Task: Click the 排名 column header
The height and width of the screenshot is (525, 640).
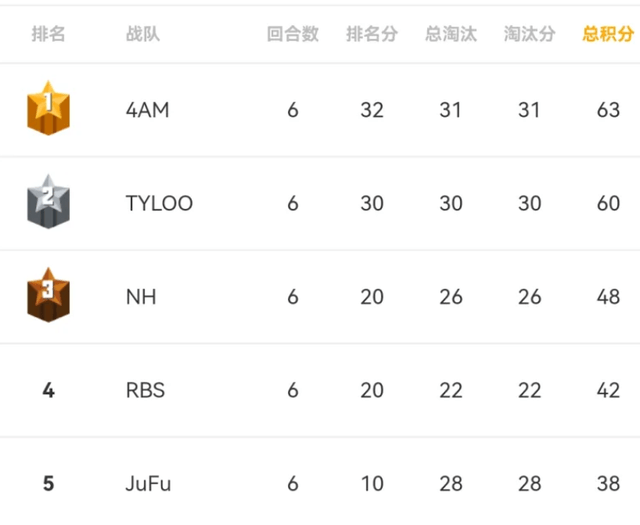Action: coord(49,34)
